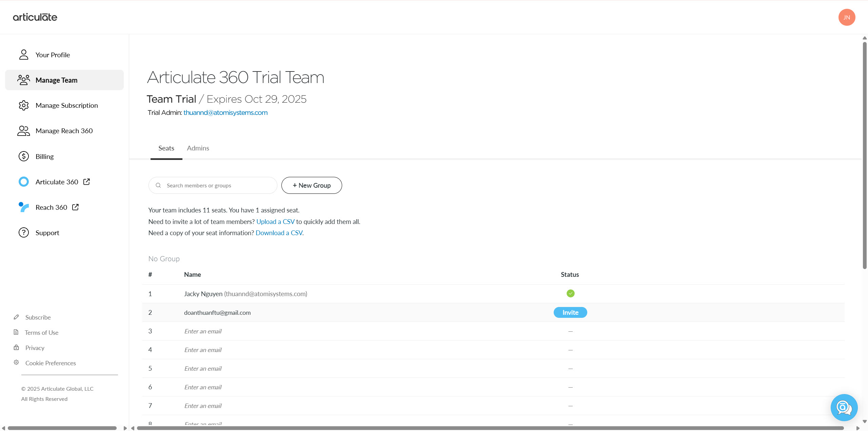Click the Upload a CSV link

275,222
